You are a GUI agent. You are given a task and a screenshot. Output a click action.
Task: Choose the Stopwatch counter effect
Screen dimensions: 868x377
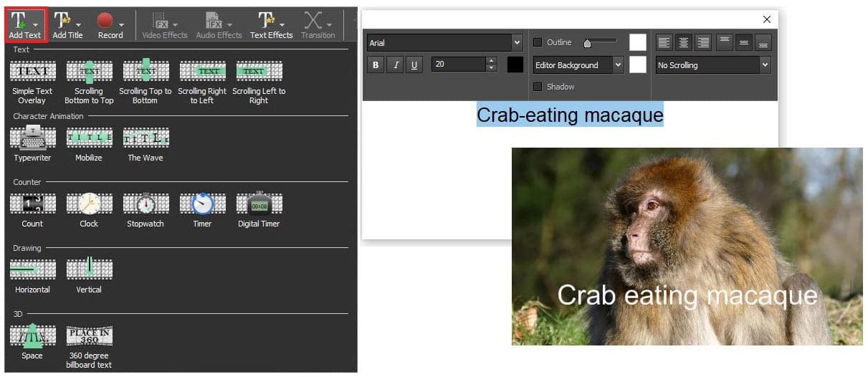click(146, 204)
